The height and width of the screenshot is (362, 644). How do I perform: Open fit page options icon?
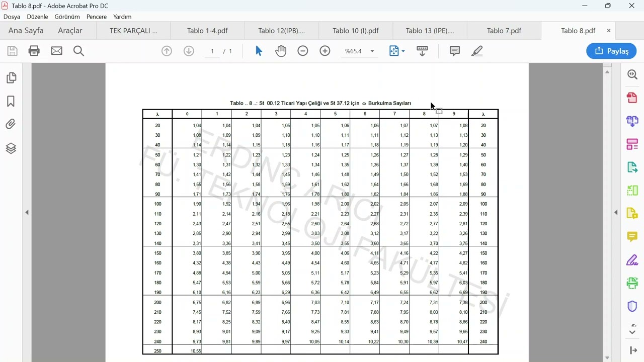coord(397,51)
